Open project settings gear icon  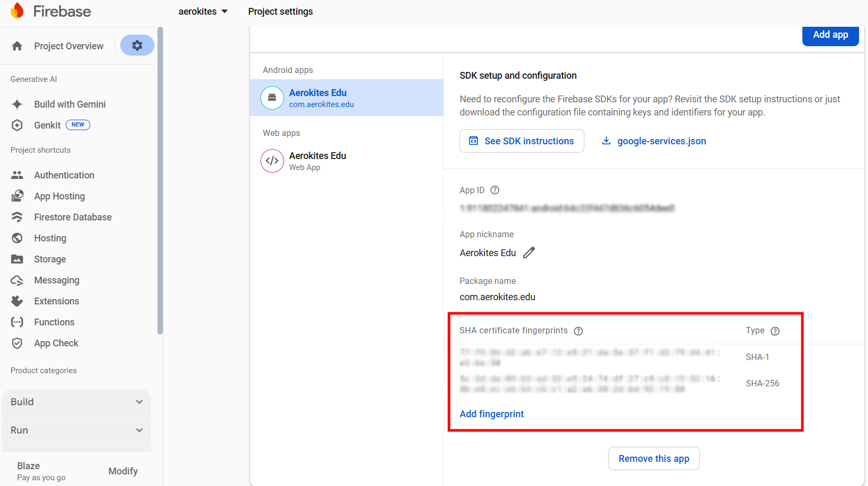(x=137, y=45)
